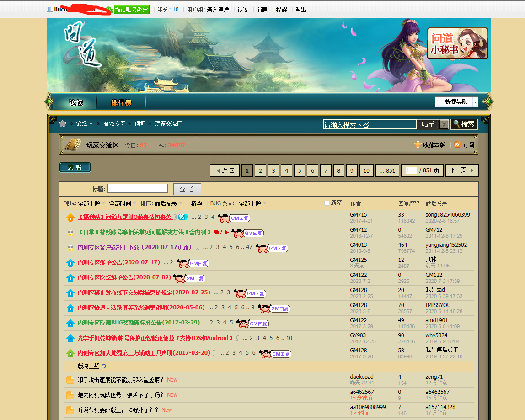Image resolution: width=525 pixels, height=420 pixels.
Task: Click the blue arrow icon beside 内测专区论坛维护公告
Action: [70, 278]
